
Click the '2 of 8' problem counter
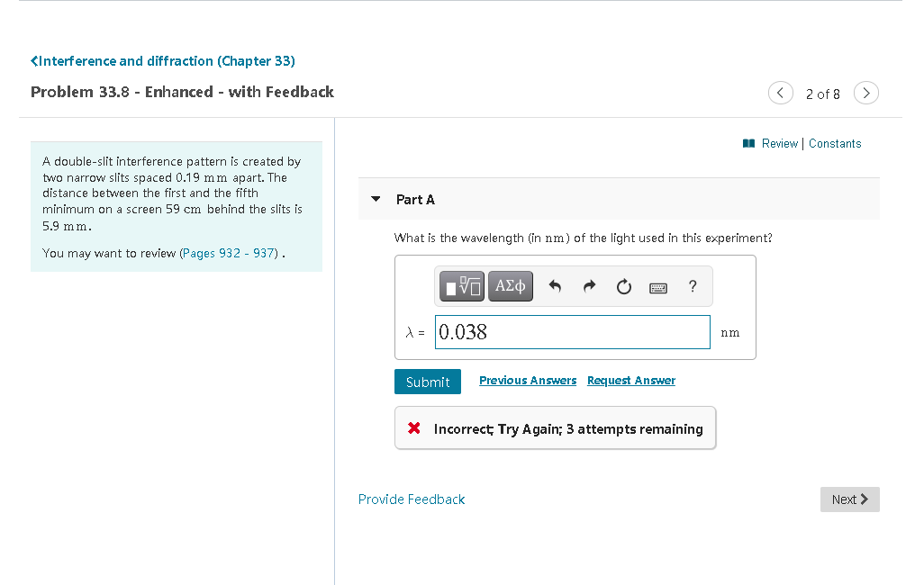[x=823, y=94]
